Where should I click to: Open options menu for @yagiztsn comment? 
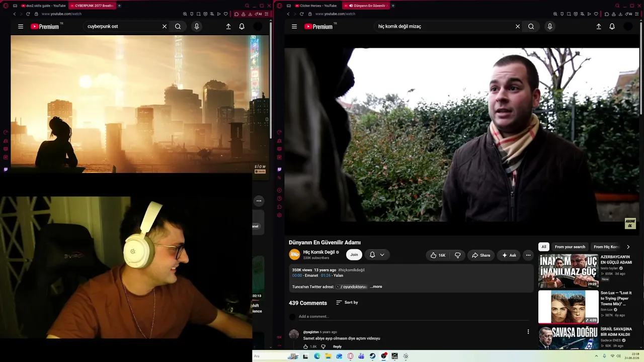click(x=528, y=332)
